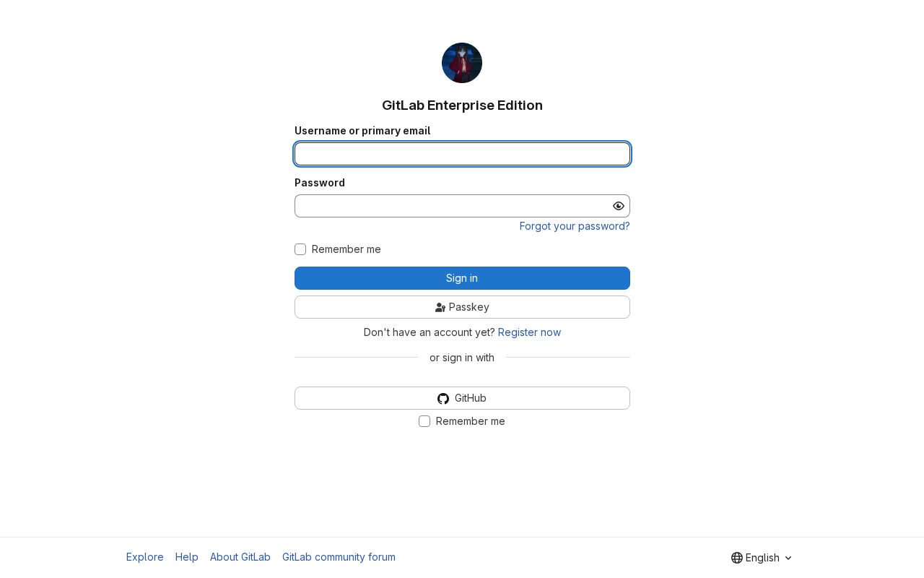
Task: Focus the Username or primary email field
Action: [x=462, y=154]
